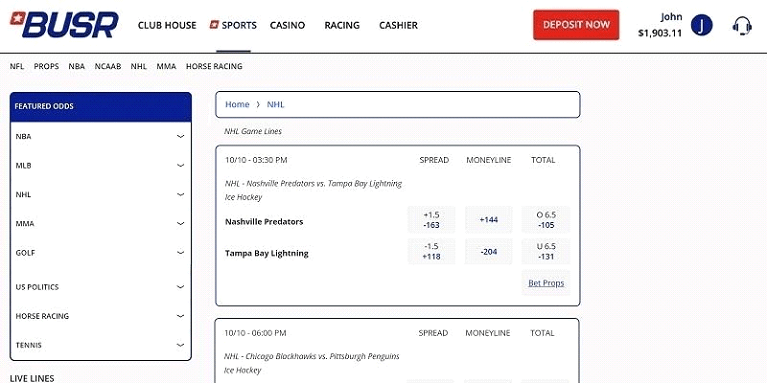Pick Nashville Predators +1.5 spread bet
Viewport: 767px width, 383px height.
tap(431, 220)
